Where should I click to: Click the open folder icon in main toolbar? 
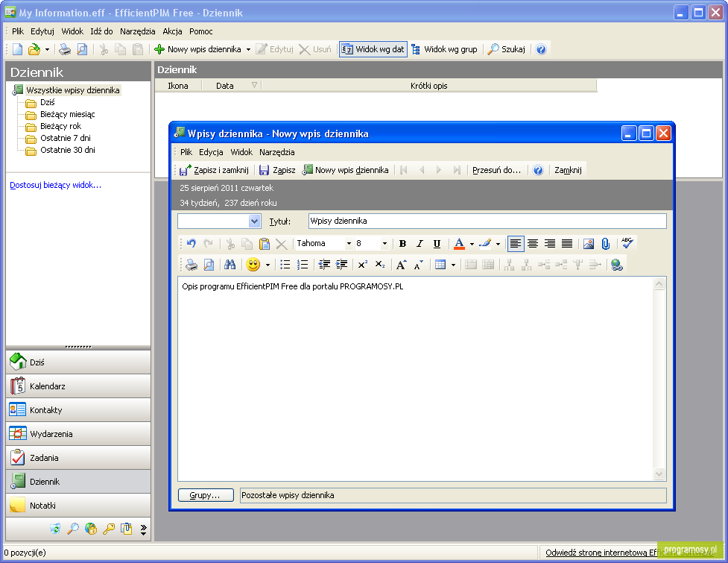(34, 49)
